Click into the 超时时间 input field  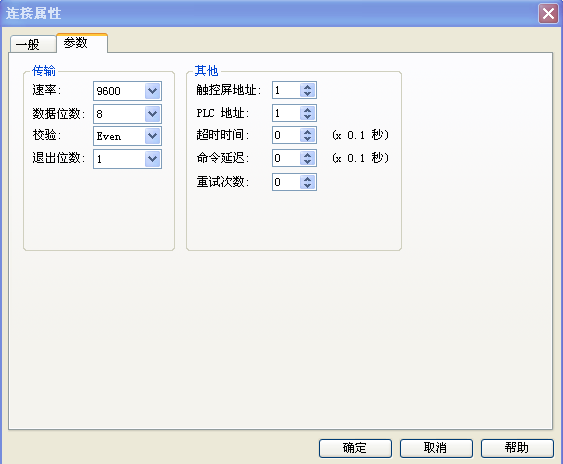287,135
